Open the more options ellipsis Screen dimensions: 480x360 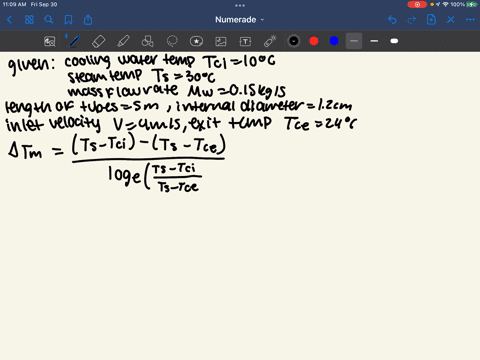point(470,20)
